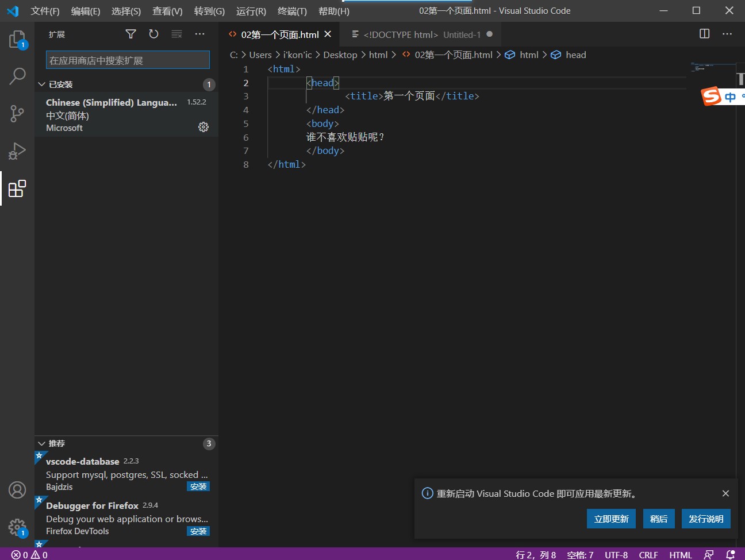This screenshot has height=560, width=745.
Task: Change encoding via UTF-8
Action: click(x=616, y=555)
